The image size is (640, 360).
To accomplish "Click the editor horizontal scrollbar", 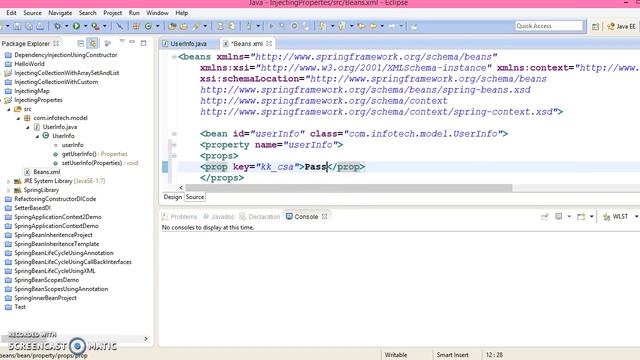I will [348, 187].
